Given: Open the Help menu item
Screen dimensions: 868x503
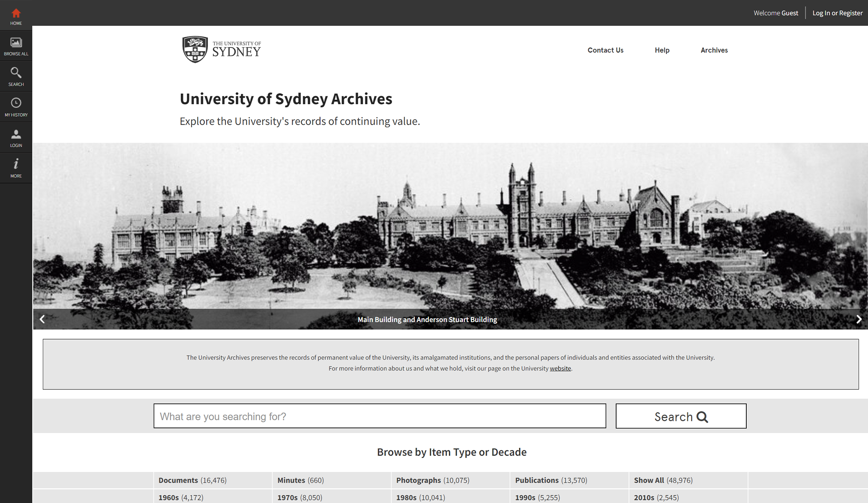Looking at the screenshot, I should point(662,50).
